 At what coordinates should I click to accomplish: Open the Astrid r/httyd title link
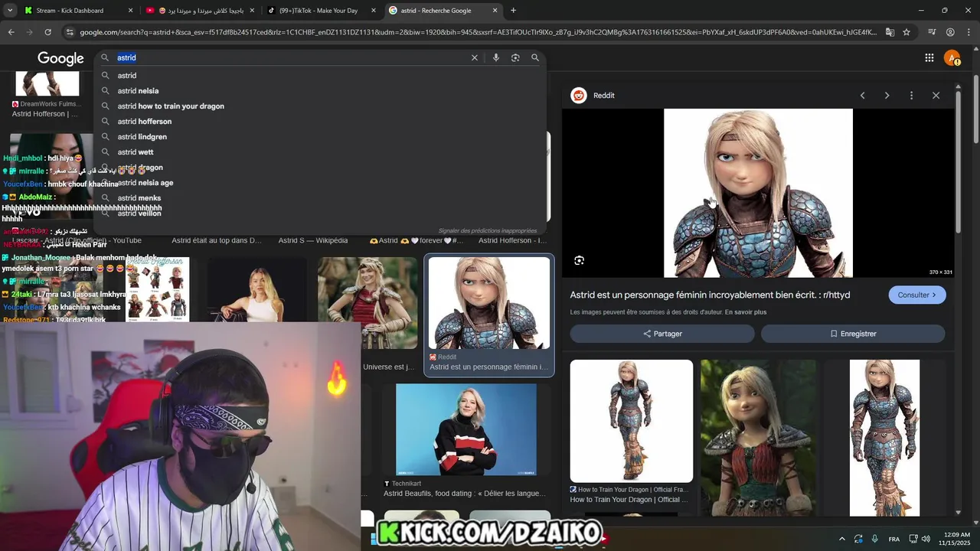(710, 295)
